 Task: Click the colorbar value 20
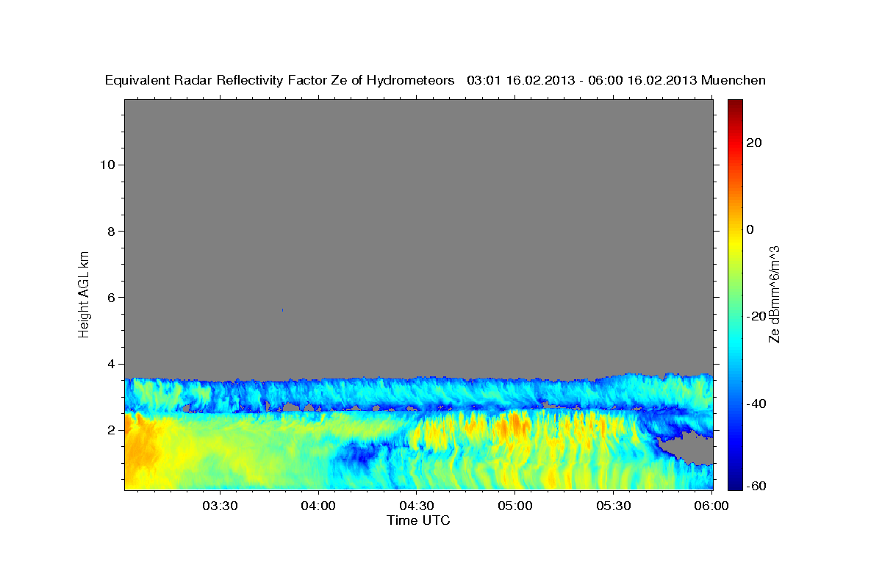point(755,143)
